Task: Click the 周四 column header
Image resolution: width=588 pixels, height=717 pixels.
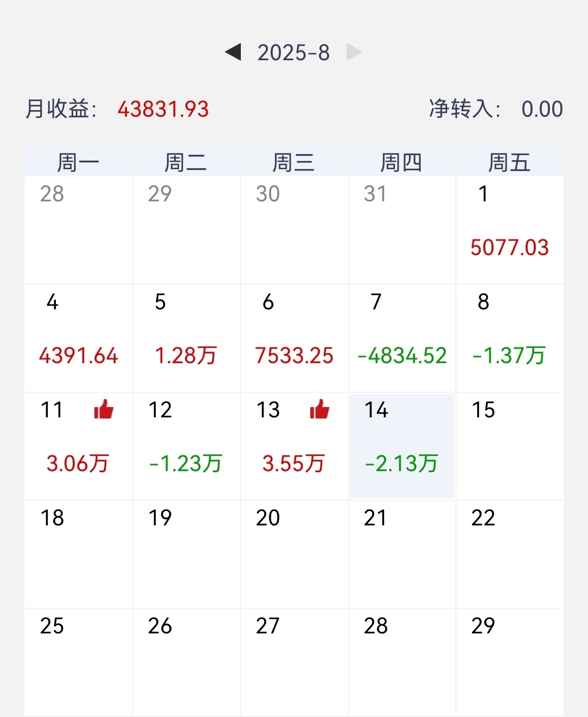Action: pos(401,162)
